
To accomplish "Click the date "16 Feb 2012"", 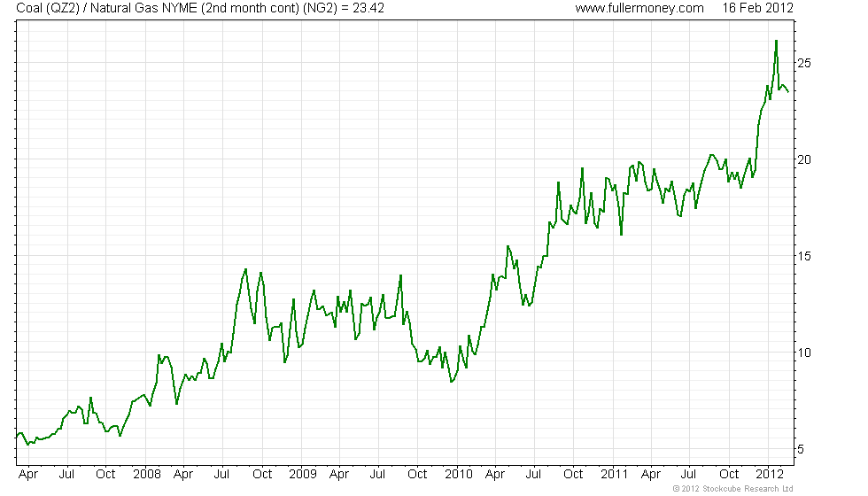I will coord(757,8).
